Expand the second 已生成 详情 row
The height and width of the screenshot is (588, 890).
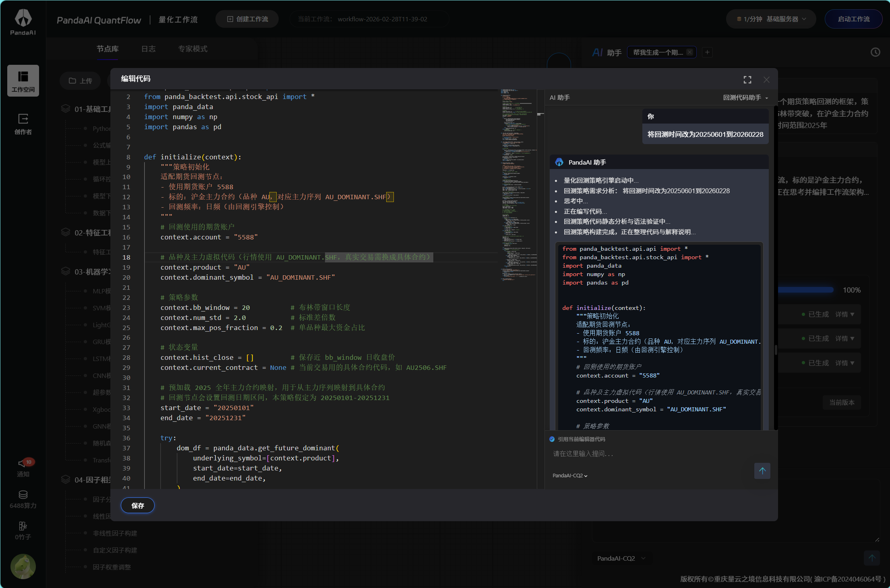(x=844, y=338)
